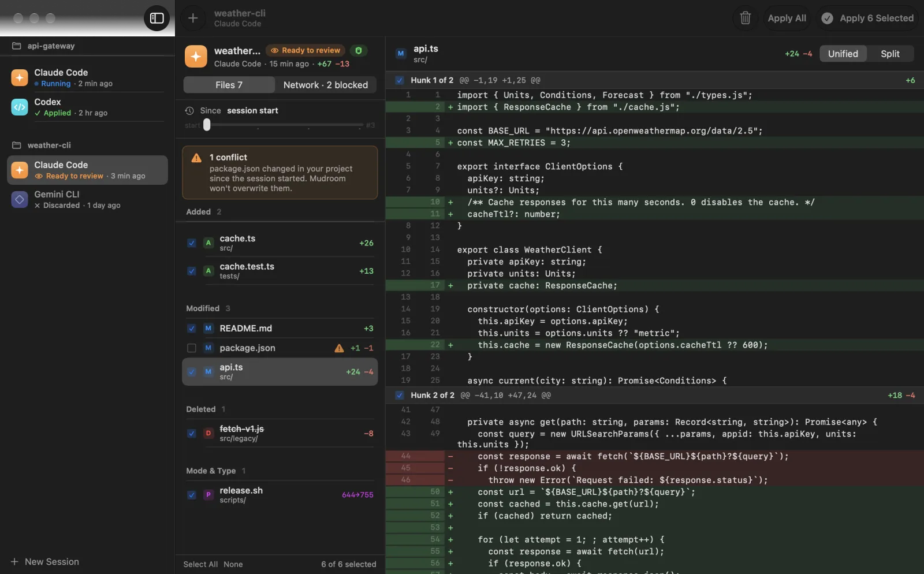This screenshot has width=924, height=574.
Task: Uncheck the cache.test.ts checkbox
Action: [x=192, y=271]
